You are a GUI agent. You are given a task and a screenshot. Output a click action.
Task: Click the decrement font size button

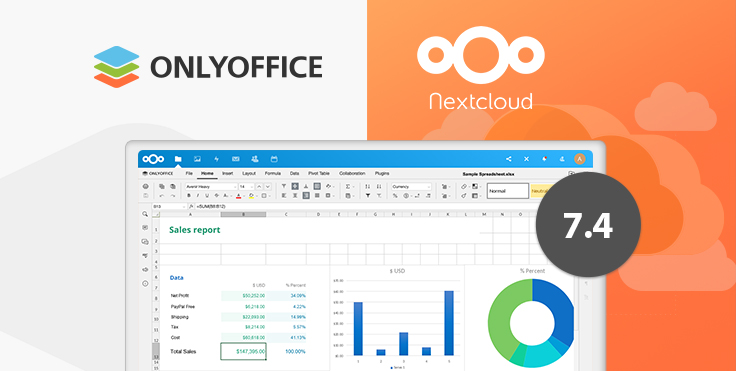[268, 186]
